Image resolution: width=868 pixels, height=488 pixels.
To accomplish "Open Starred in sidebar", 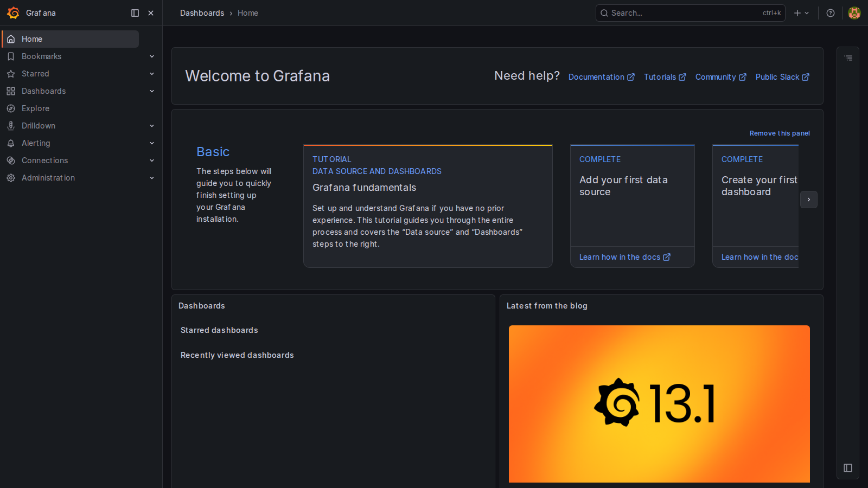I will (35, 74).
